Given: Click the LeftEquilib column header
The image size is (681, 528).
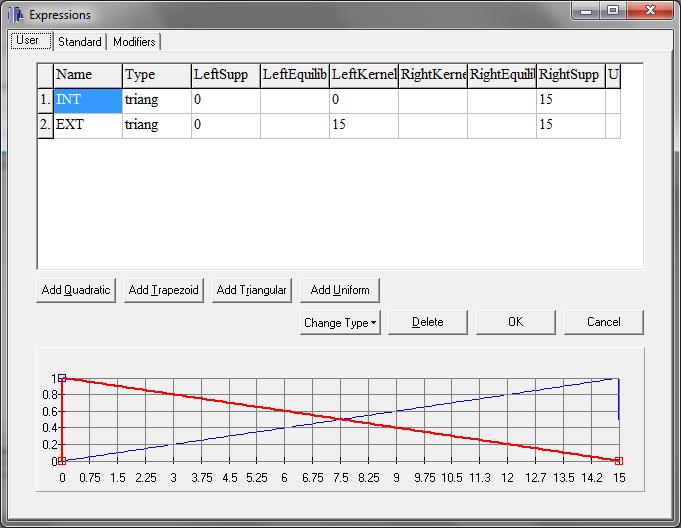Looking at the screenshot, I should pos(295,76).
